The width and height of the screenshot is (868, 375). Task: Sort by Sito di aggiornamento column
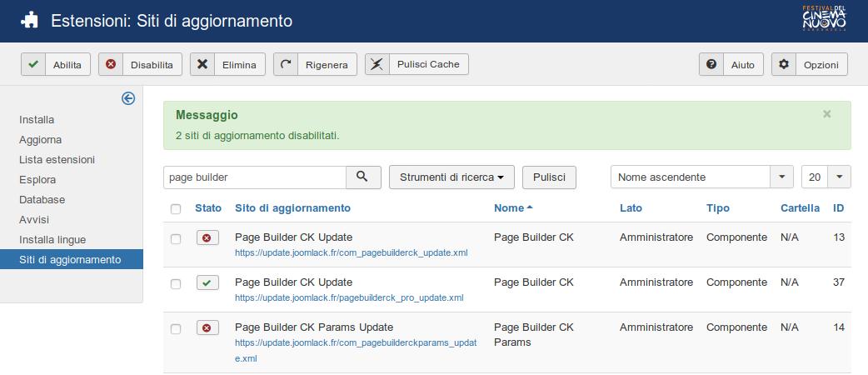coord(292,208)
